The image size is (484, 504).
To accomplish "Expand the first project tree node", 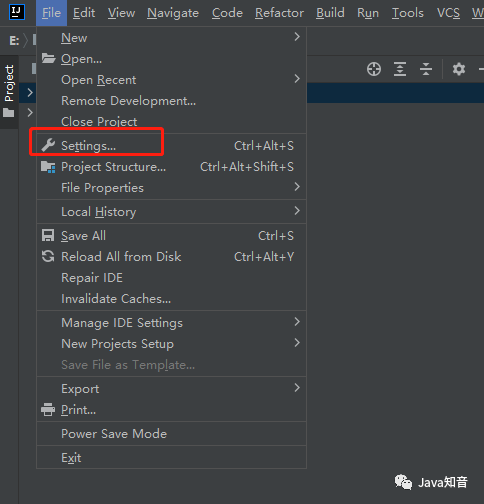I will coord(30,92).
